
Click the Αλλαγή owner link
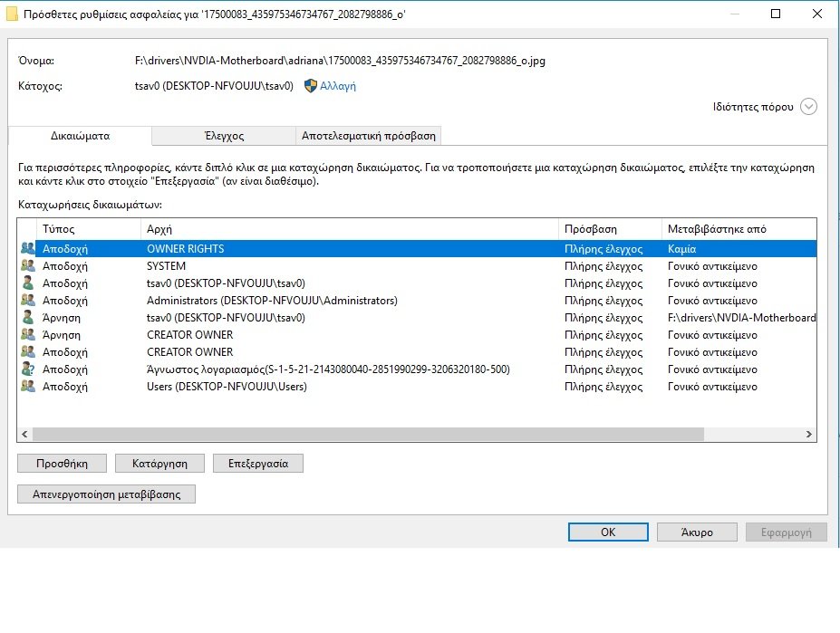click(x=338, y=86)
